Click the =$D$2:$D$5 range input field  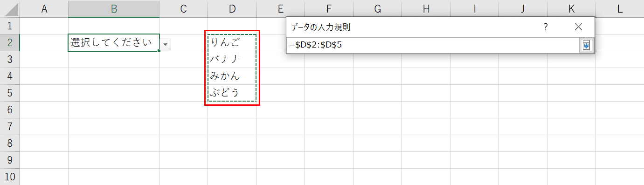pyautogui.click(x=433, y=46)
